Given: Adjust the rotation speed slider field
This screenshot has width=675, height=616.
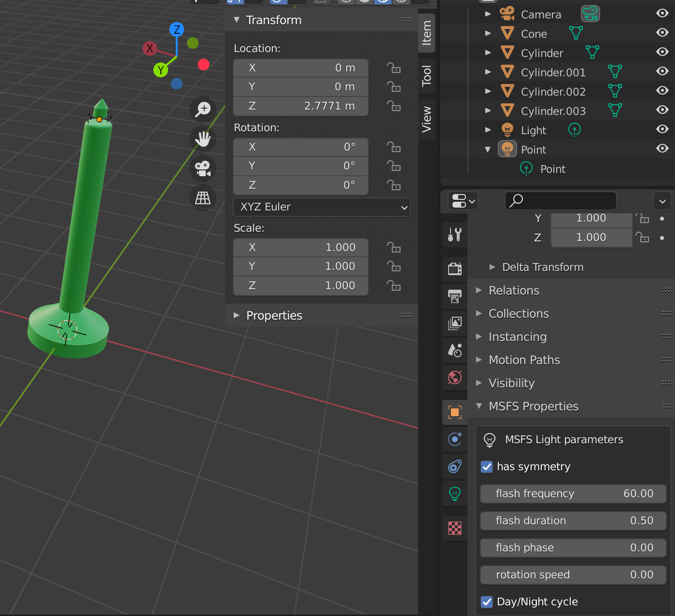Looking at the screenshot, I should [x=573, y=575].
